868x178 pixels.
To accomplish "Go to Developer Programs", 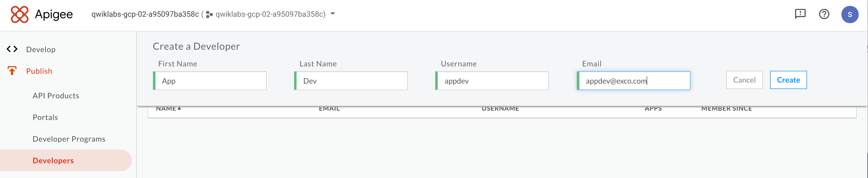I will pyautogui.click(x=69, y=139).
